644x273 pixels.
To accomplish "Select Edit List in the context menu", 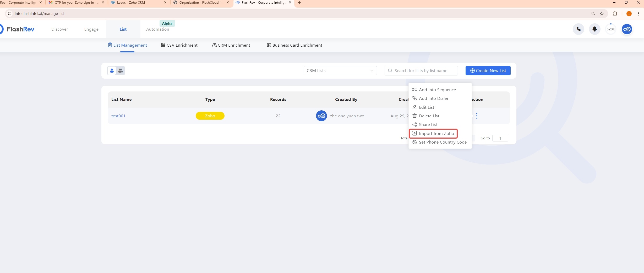I will point(423,107).
